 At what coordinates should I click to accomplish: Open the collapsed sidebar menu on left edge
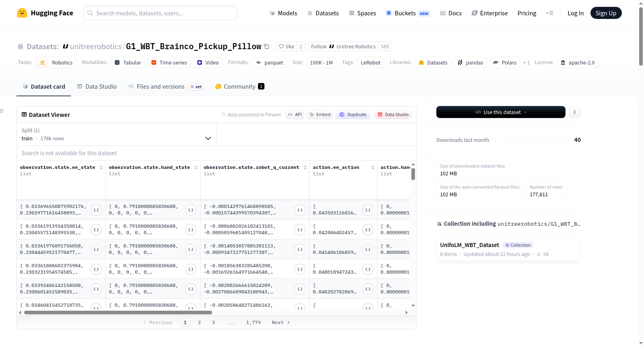pos(2,111)
